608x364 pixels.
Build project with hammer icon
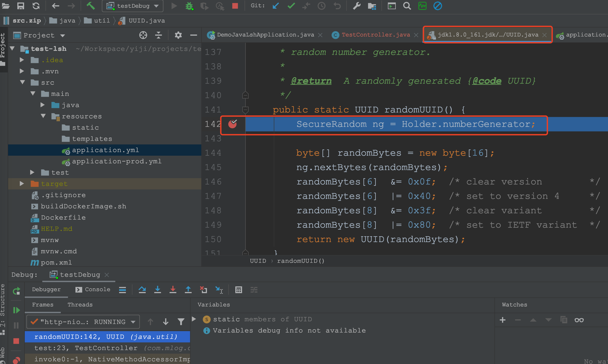click(x=91, y=6)
